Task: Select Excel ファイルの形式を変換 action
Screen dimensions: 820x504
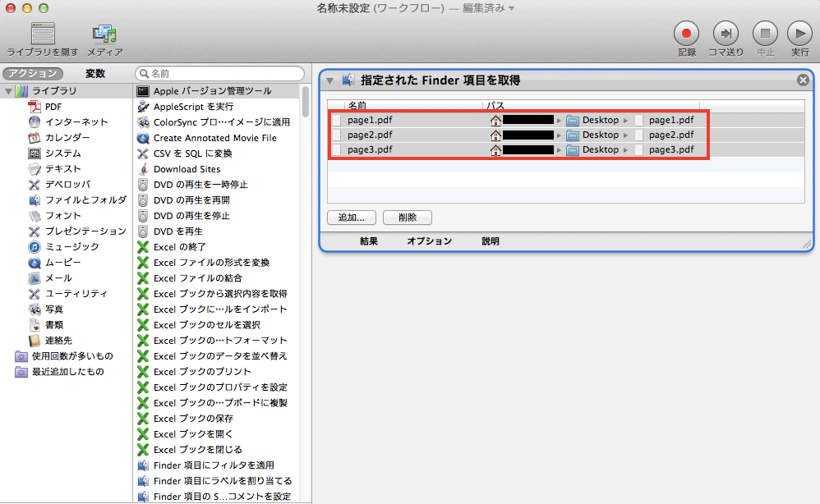Action: [217, 263]
